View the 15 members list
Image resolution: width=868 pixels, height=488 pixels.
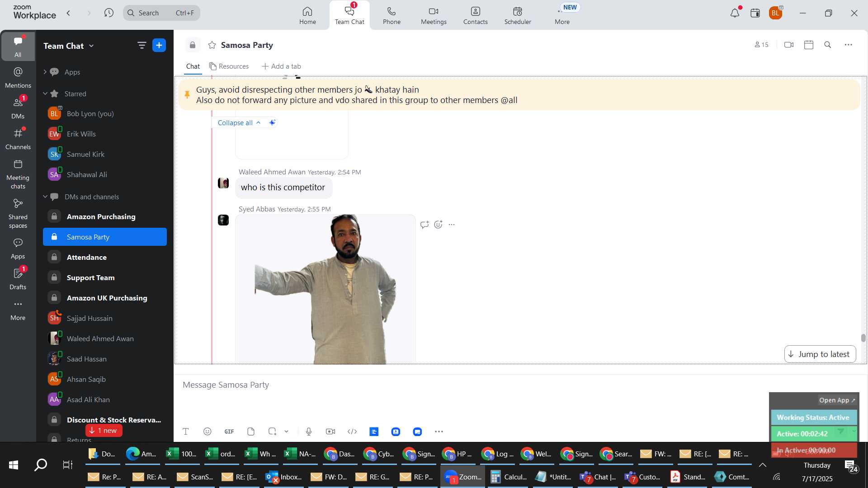point(761,45)
